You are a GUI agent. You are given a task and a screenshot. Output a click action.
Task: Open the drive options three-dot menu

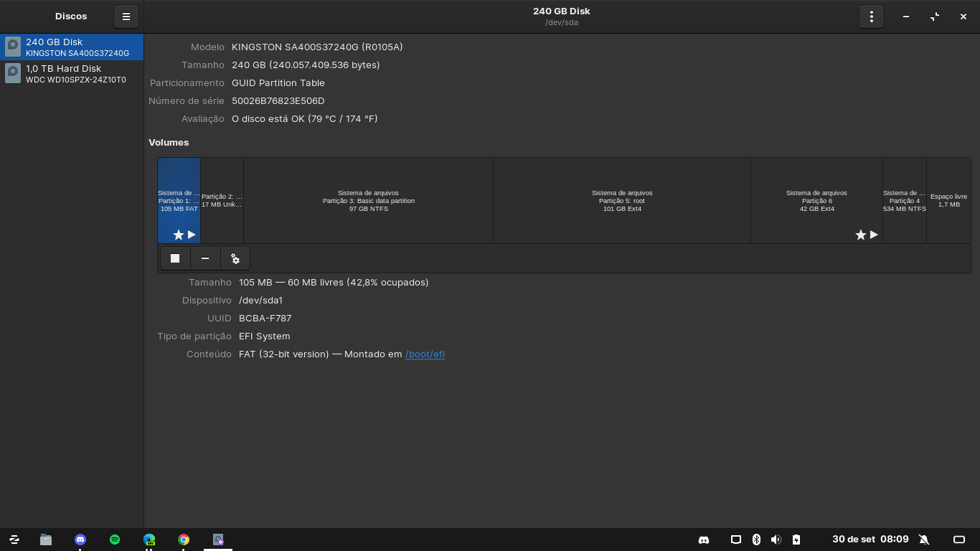[x=871, y=17]
